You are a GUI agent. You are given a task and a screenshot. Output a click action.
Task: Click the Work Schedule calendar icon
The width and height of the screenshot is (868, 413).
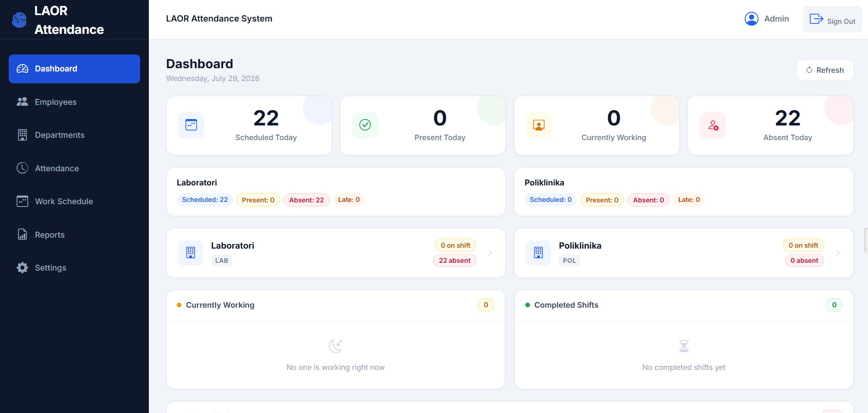click(22, 201)
